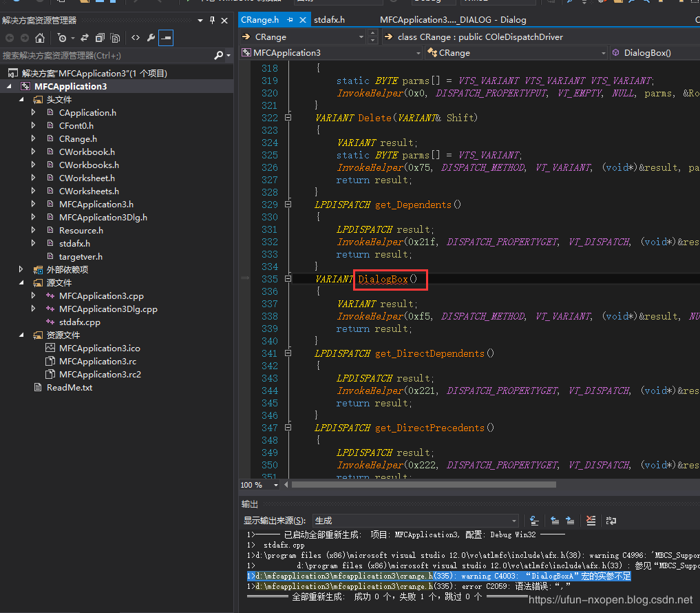The height and width of the screenshot is (613, 700).
Task: Click the Home icon in Solution Explorer
Action: [x=40, y=38]
